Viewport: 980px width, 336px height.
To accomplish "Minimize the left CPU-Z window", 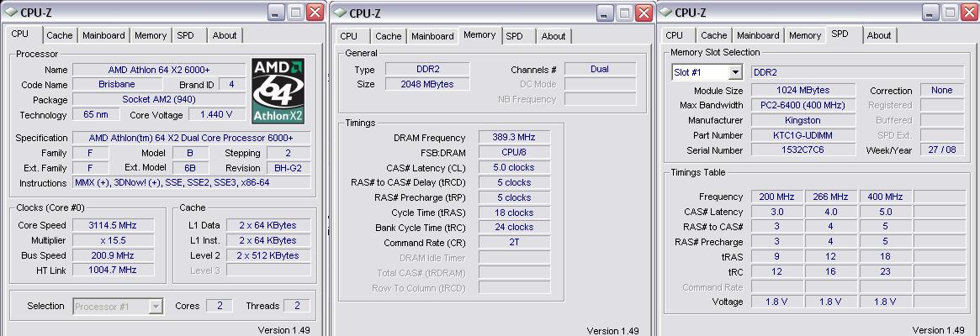I will coord(276,12).
